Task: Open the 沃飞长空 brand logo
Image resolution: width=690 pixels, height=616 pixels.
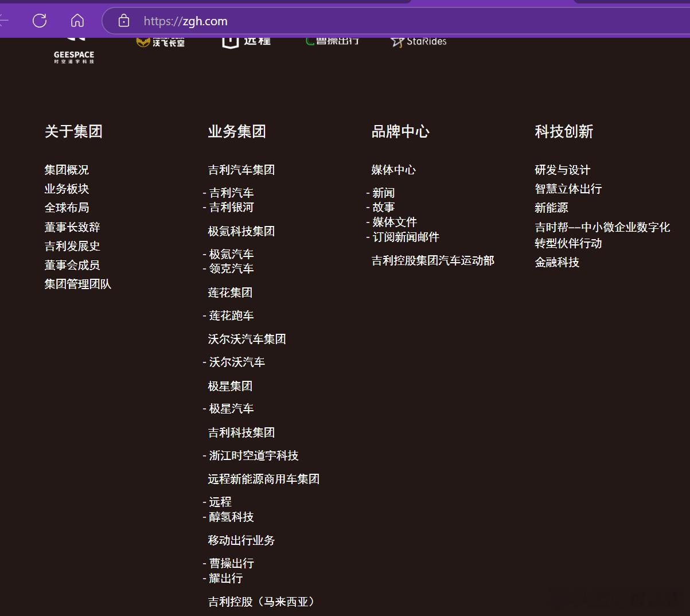Action: 161,41
